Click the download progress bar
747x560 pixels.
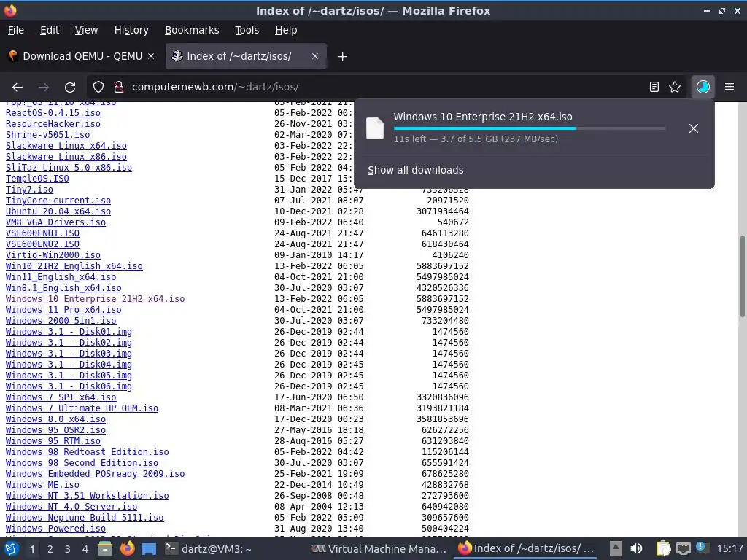point(530,128)
